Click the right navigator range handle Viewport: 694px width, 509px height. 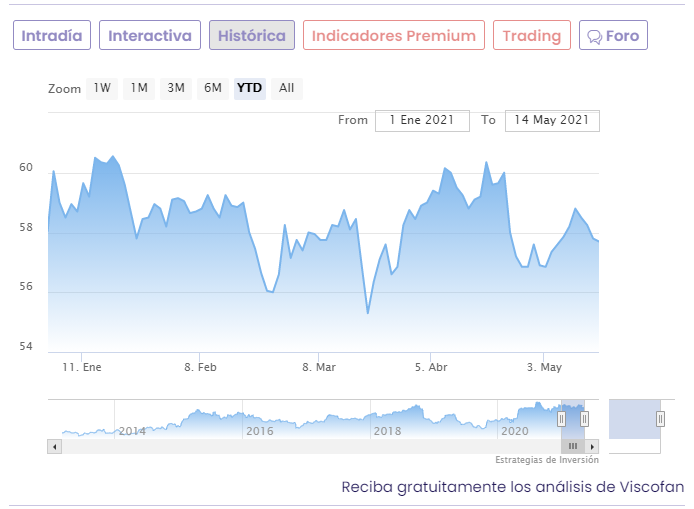[x=585, y=419]
